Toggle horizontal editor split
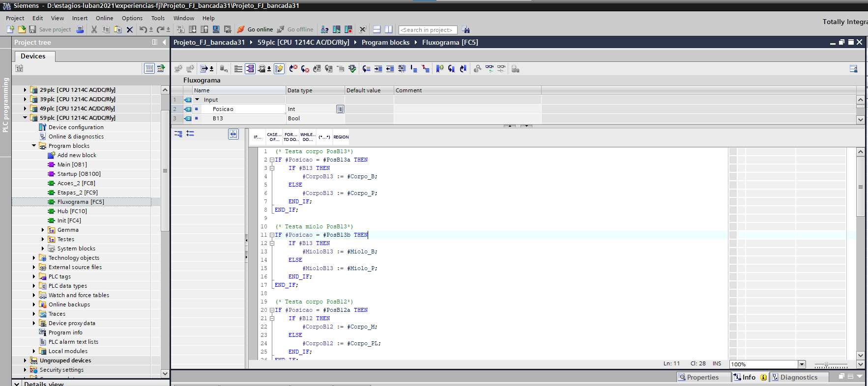The height and width of the screenshot is (386, 868). pos(377,29)
